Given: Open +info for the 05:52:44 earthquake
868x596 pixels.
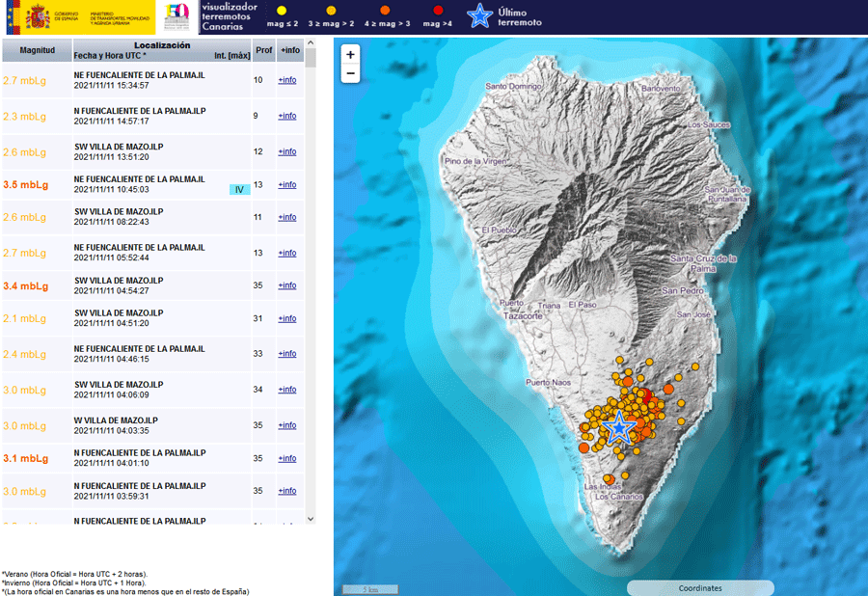Looking at the screenshot, I should coord(286,253).
